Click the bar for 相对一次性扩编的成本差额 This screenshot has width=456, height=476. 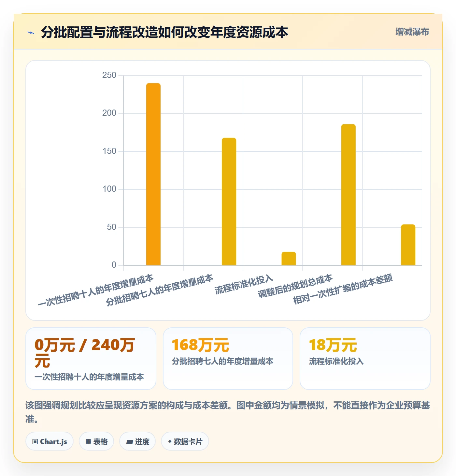[408, 245]
